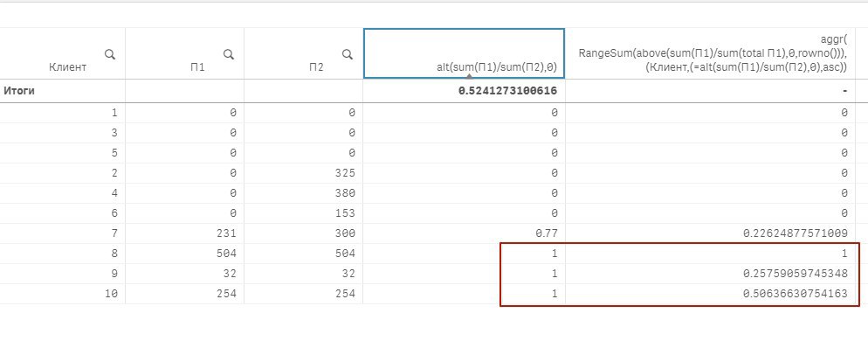868x355 pixels.
Task: Sort by the П2 column header
Action: (x=316, y=67)
